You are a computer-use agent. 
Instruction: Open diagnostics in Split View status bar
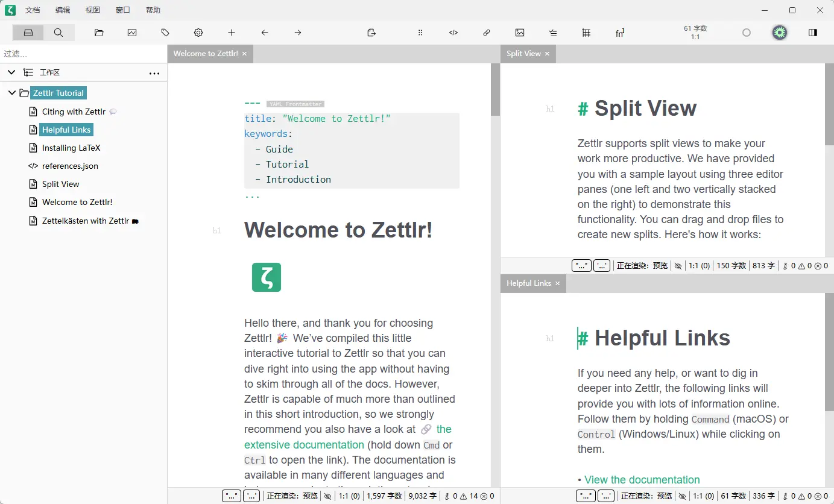(x=804, y=265)
